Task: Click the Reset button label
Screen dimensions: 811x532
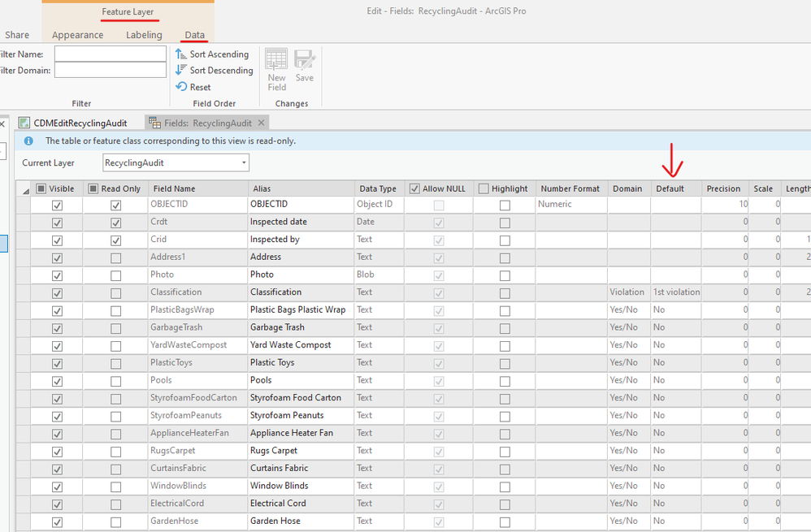Action: point(200,87)
